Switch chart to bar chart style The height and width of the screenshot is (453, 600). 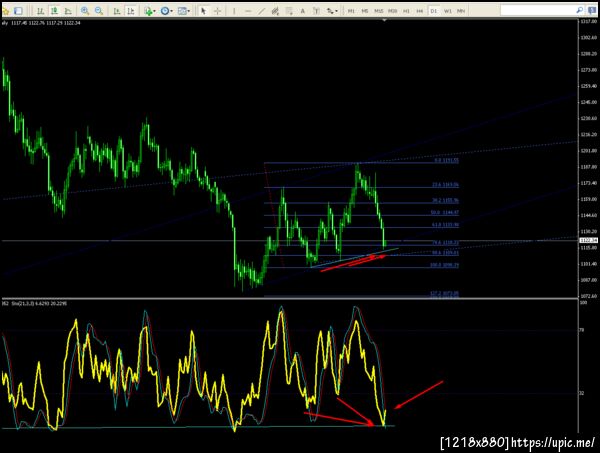tap(40, 11)
